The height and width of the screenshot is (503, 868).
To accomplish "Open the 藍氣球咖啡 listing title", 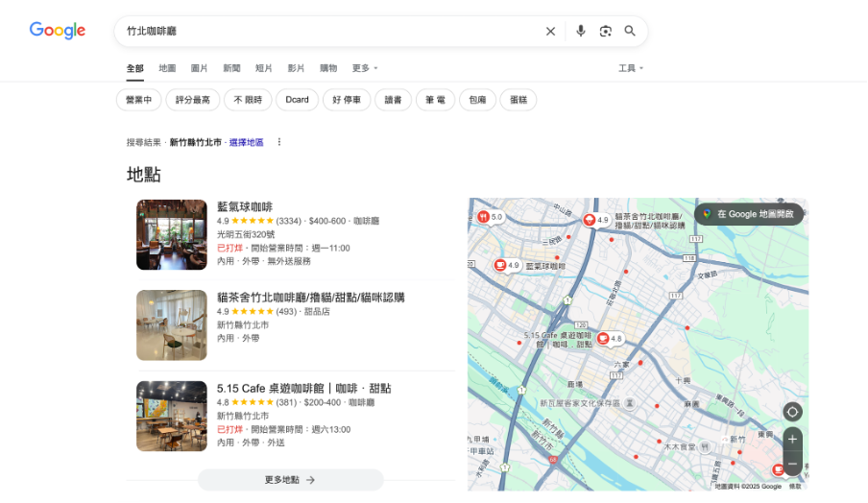I will point(245,207).
